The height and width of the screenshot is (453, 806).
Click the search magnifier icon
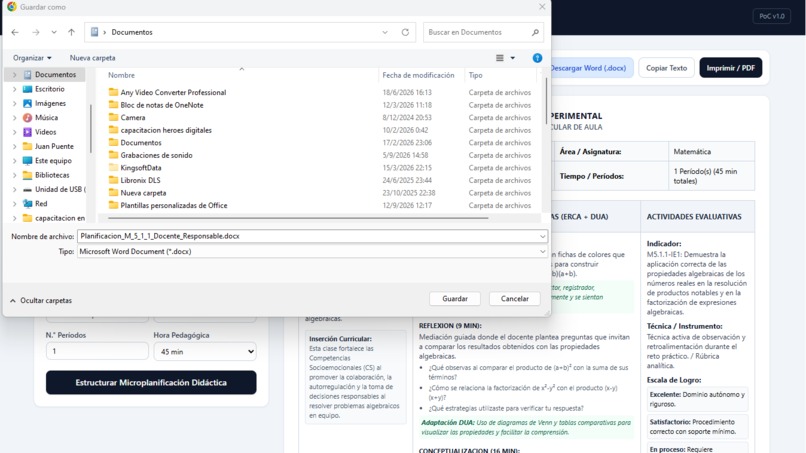click(x=535, y=32)
